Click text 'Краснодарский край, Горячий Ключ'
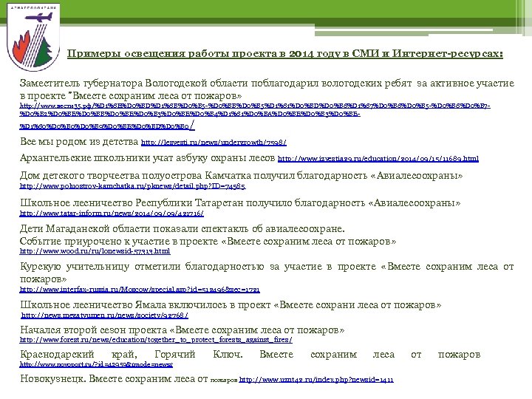Viewport: 532px width, 399px height. [132, 355]
